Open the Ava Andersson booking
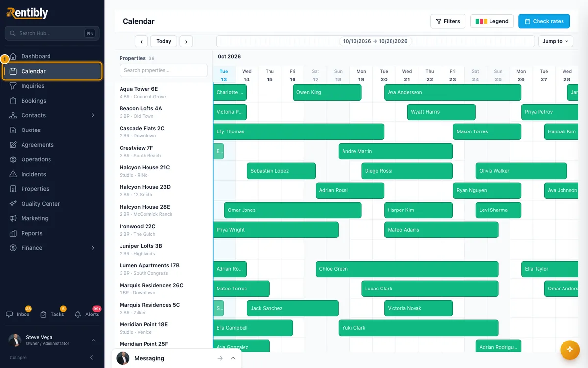 click(453, 92)
